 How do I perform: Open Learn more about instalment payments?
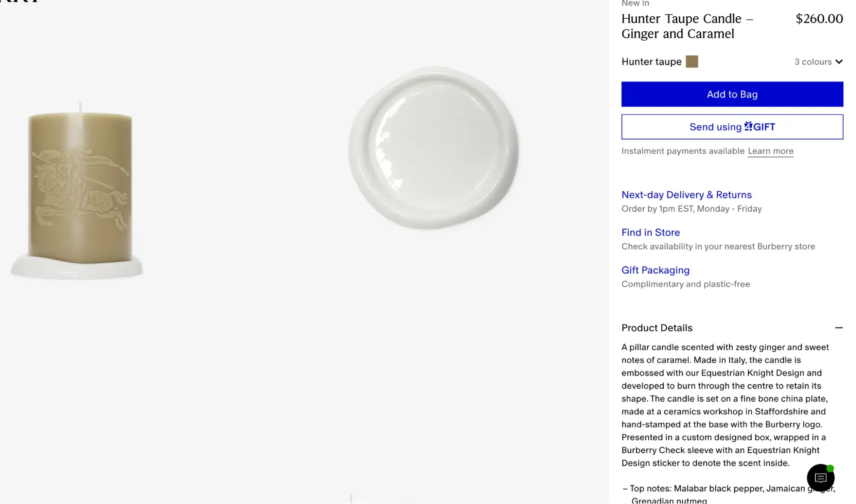click(x=770, y=151)
